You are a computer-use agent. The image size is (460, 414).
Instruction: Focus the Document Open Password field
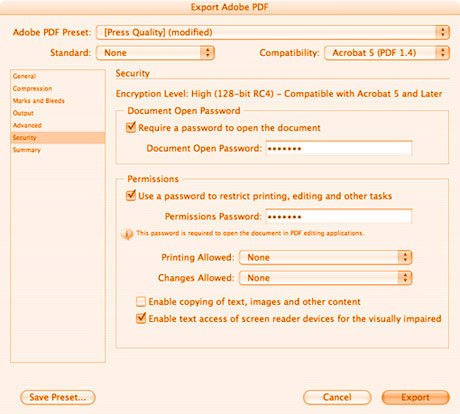click(x=339, y=148)
